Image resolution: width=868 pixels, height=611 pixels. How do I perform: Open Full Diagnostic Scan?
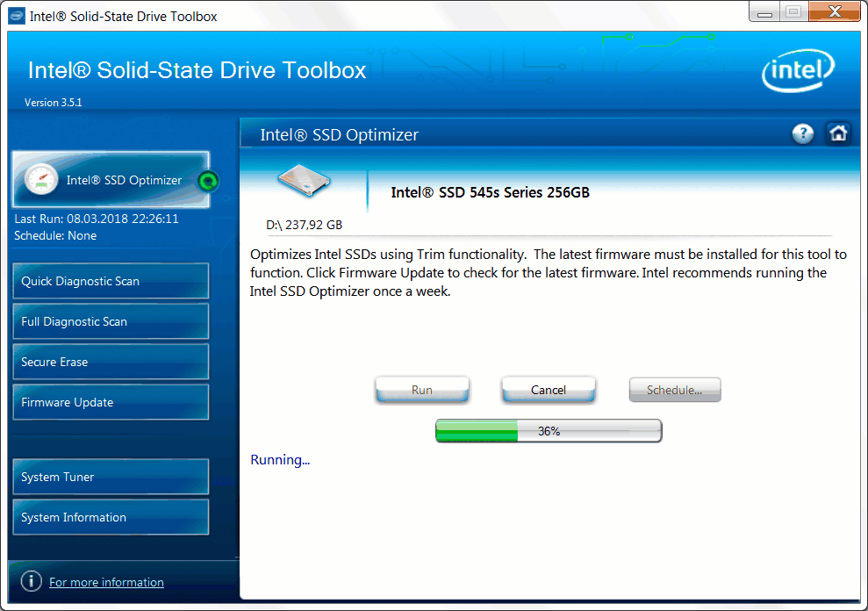111,321
